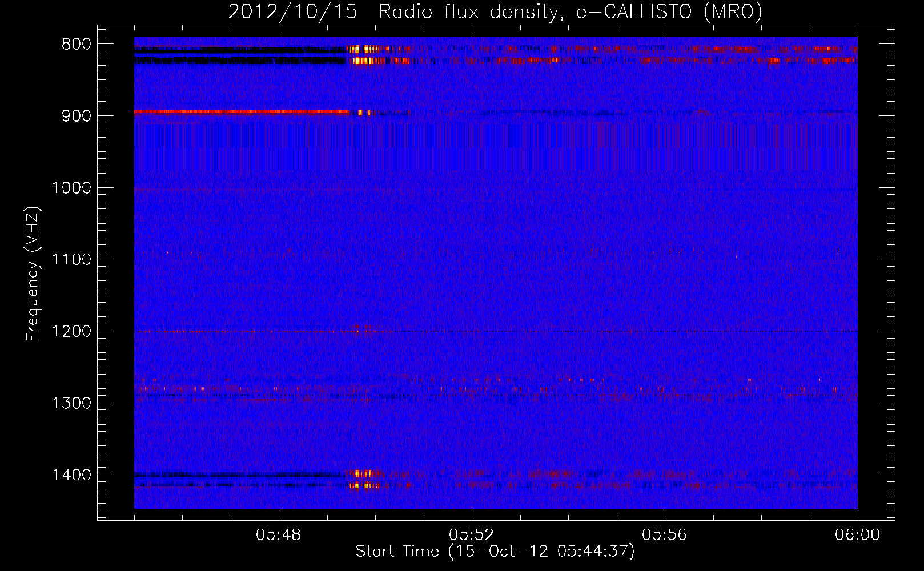Click the 800 frequency tick label
Viewport: 924px width, 571px height.
click(x=77, y=45)
